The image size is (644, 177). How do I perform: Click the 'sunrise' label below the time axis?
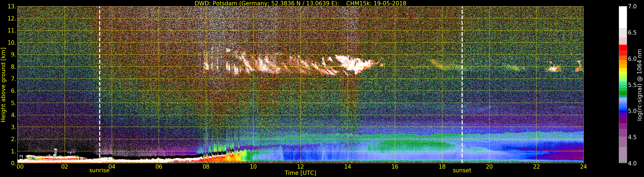click(99, 171)
